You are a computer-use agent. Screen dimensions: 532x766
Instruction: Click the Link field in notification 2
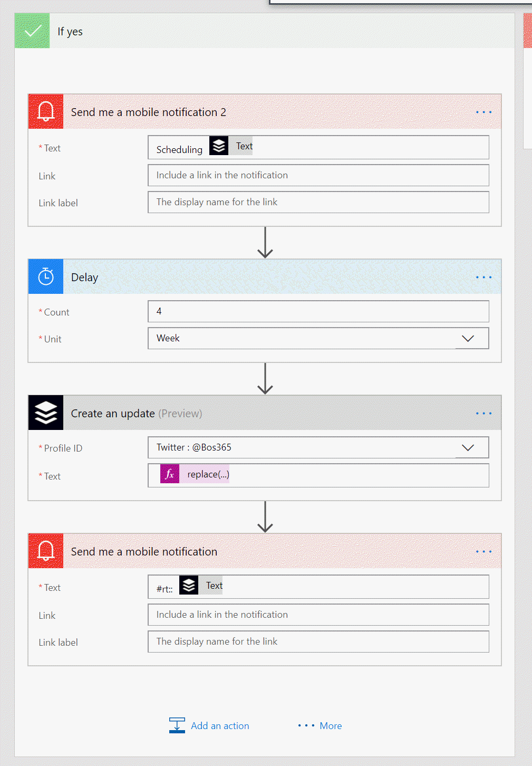[318, 175]
